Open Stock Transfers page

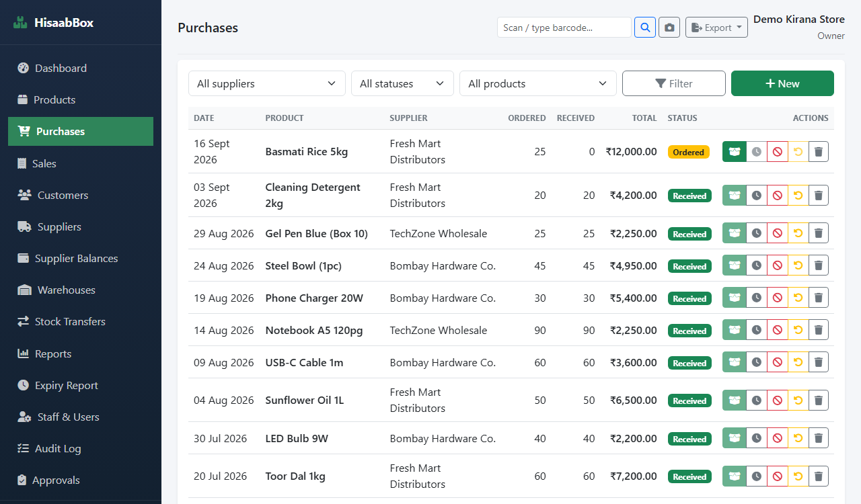[x=81, y=321]
